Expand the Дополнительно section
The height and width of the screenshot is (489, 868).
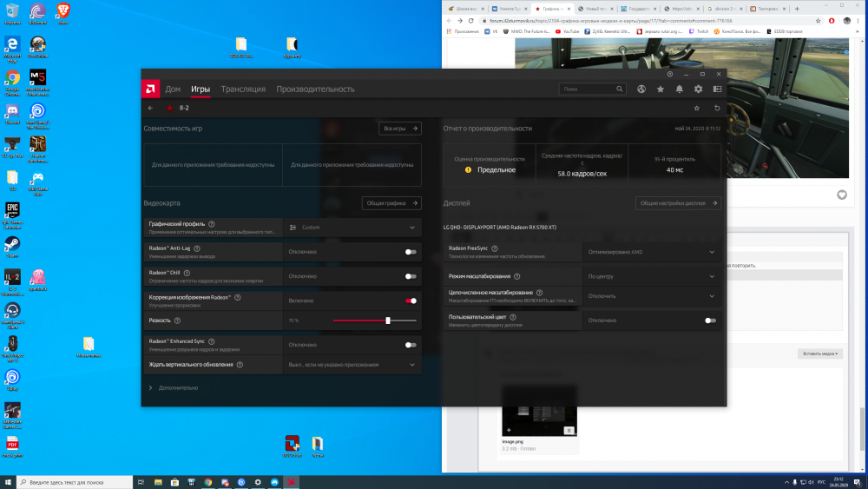point(178,387)
